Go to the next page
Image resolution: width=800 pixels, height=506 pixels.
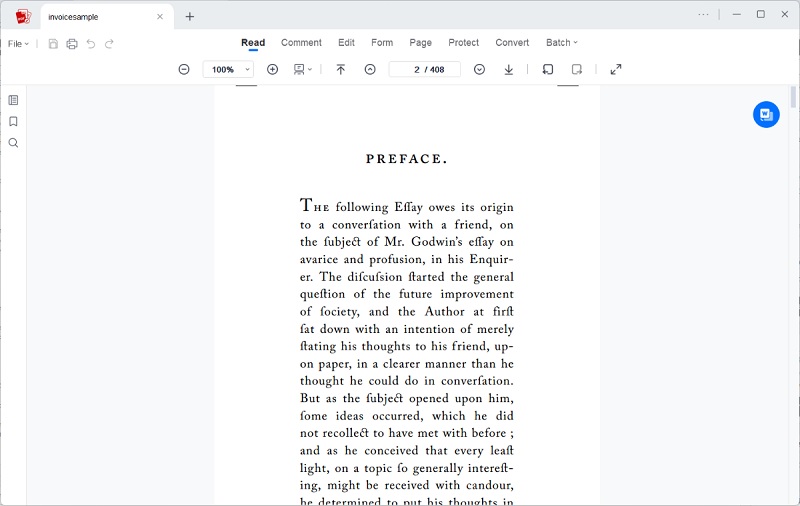click(479, 69)
